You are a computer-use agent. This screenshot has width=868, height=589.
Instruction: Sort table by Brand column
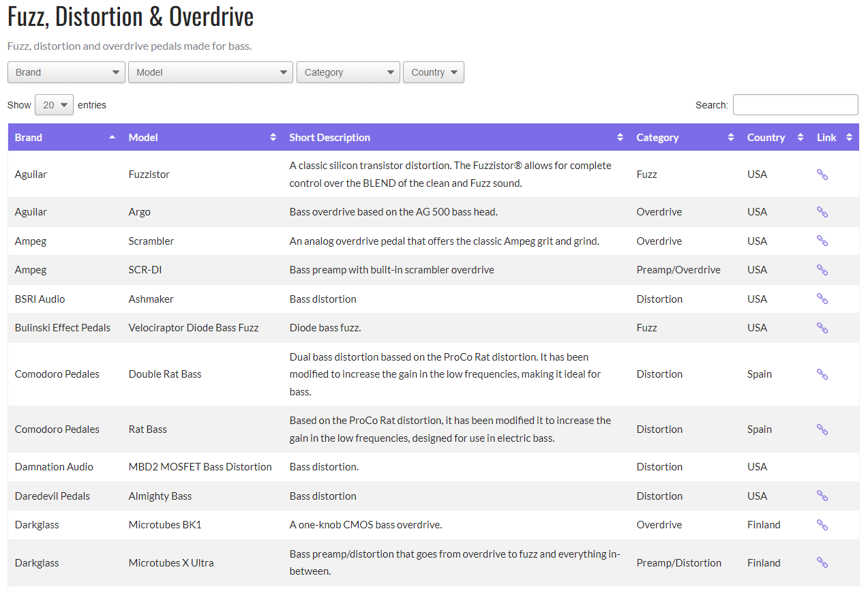pyautogui.click(x=65, y=138)
